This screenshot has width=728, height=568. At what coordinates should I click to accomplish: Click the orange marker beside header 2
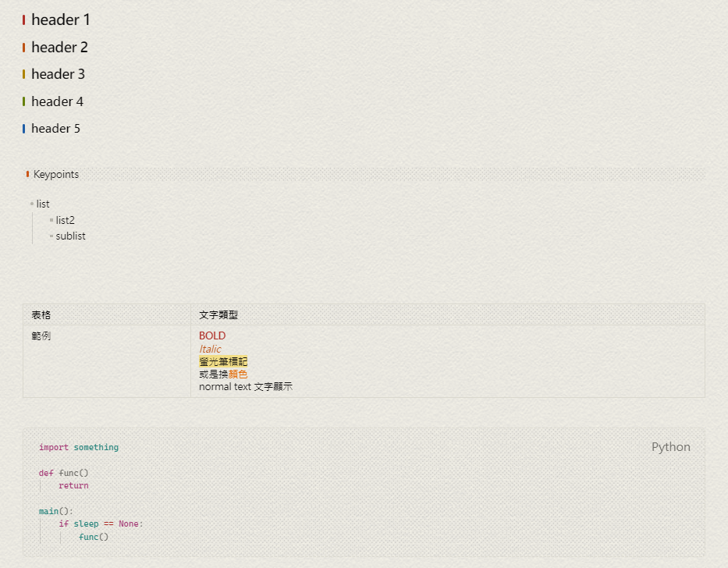pos(24,47)
